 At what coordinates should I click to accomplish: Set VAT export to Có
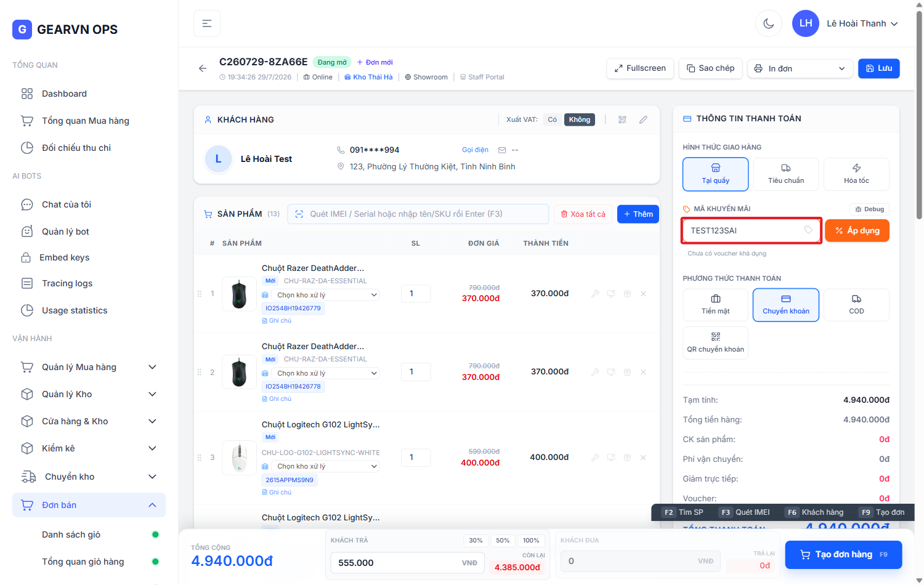(553, 119)
